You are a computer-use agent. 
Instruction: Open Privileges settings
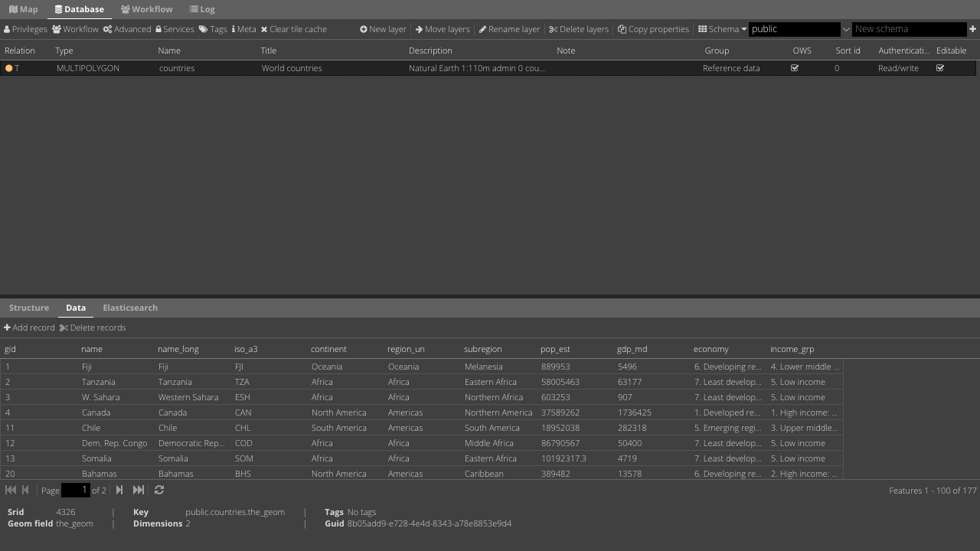[25, 29]
